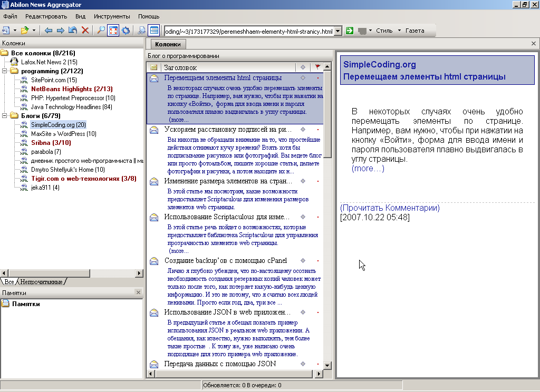The width and height of the screenshot is (540, 392).
Task: Open the Газета dropdown
Action: 414,31
